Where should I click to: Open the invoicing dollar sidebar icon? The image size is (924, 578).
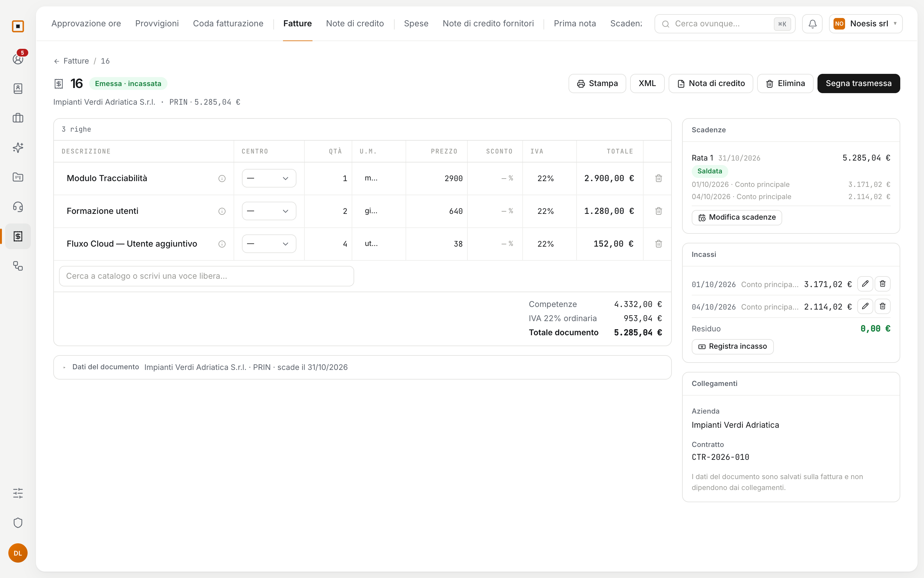tap(18, 236)
